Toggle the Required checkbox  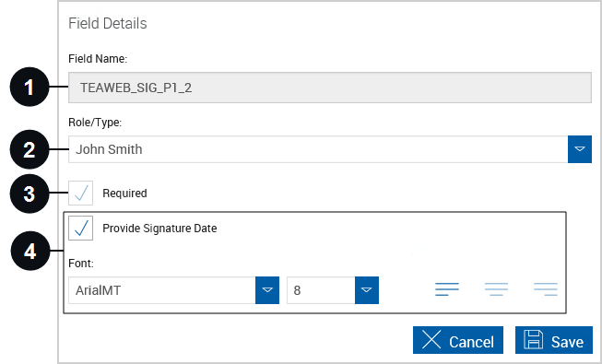click(x=80, y=193)
